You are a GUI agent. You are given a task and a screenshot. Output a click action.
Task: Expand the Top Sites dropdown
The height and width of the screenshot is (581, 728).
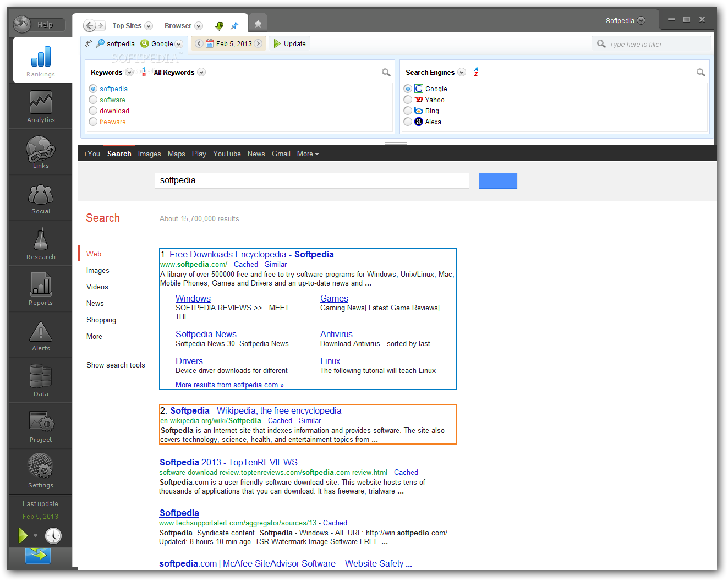tap(148, 26)
